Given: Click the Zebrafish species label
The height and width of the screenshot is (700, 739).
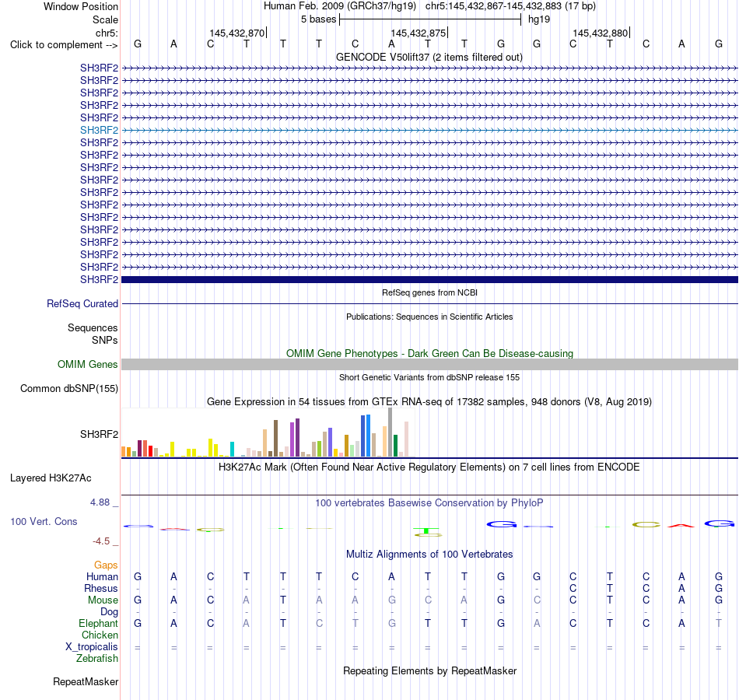Looking at the screenshot, I should click(x=97, y=659).
